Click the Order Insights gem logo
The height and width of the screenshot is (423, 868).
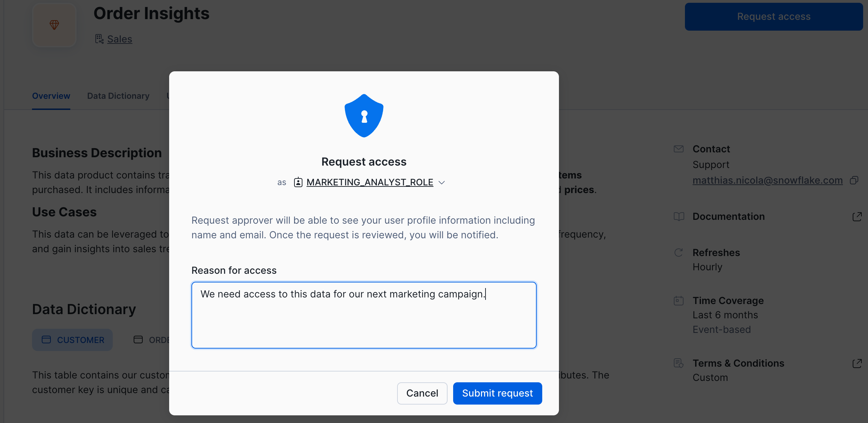(54, 25)
